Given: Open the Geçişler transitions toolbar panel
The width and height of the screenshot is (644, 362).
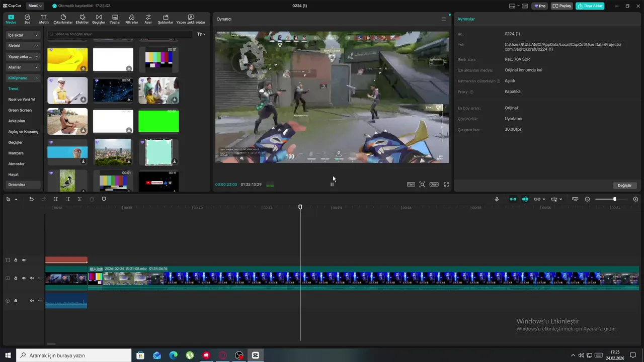Looking at the screenshot, I should click(99, 20).
